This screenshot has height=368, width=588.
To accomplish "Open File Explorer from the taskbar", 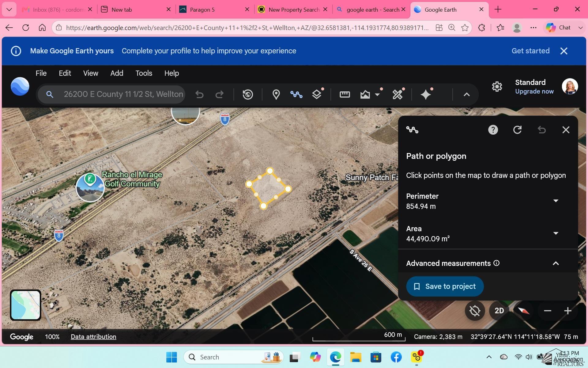I will click(356, 357).
